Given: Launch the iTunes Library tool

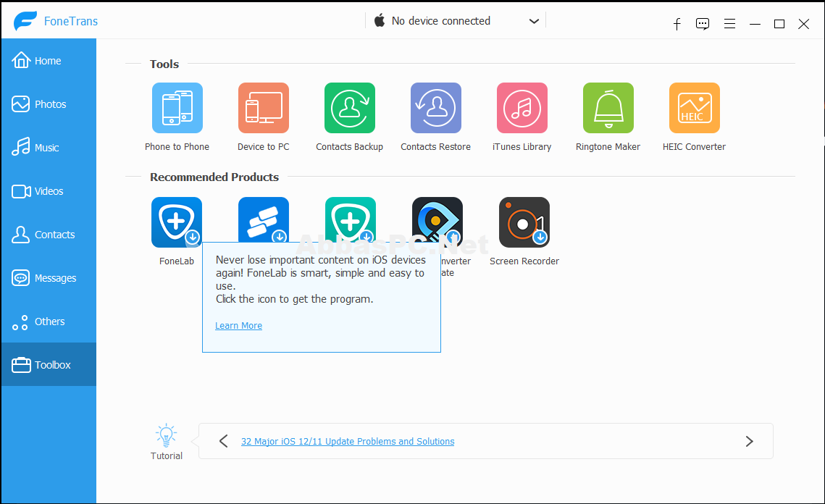Looking at the screenshot, I should 522,108.
